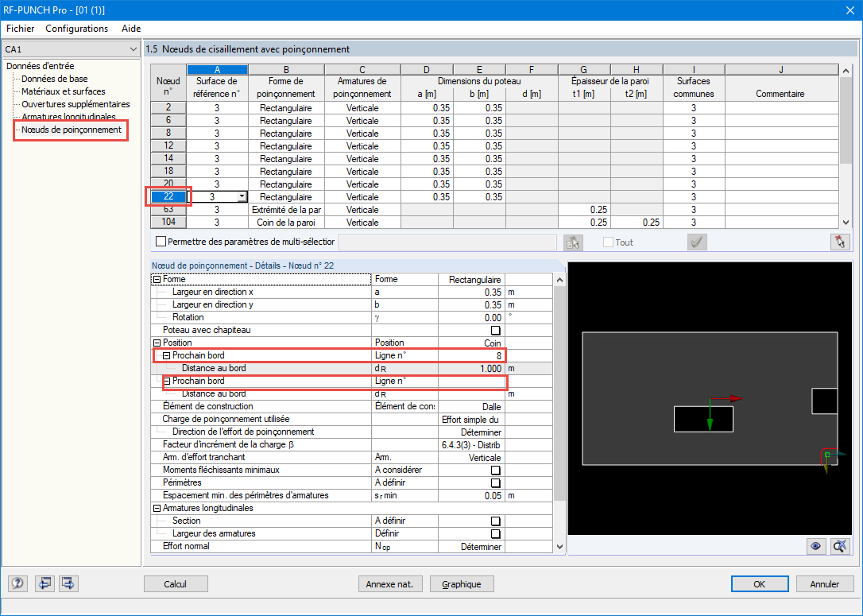
Task: Collapse 'Armatures longitudinales' group
Action: [x=157, y=508]
